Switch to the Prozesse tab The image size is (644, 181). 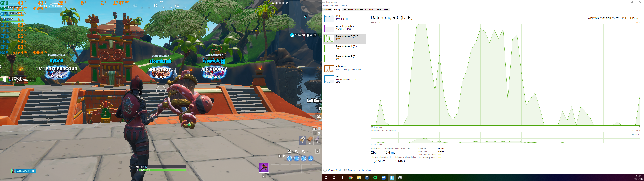[x=327, y=10]
